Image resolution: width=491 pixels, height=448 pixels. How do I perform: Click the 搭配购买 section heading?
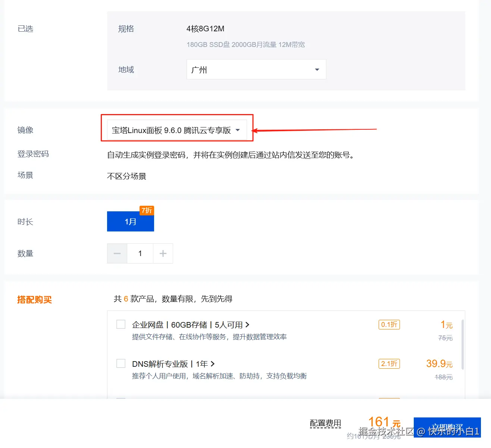click(x=34, y=300)
